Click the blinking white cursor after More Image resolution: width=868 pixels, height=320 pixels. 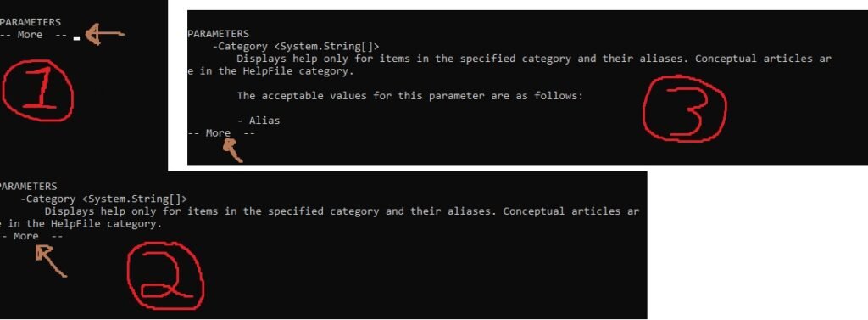coord(77,38)
